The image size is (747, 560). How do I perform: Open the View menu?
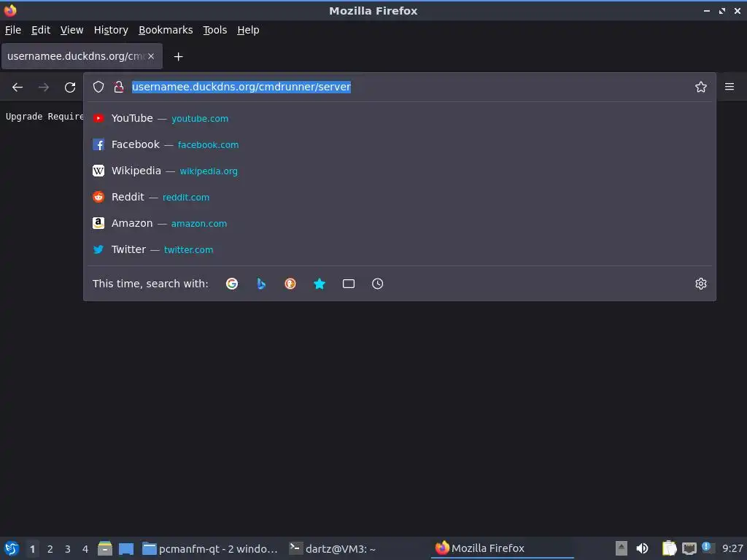(71, 30)
